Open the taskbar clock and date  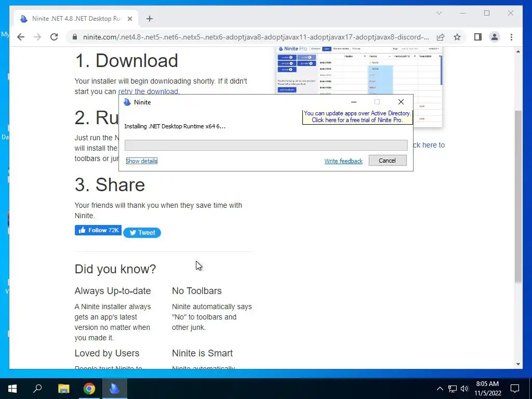coord(487,389)
